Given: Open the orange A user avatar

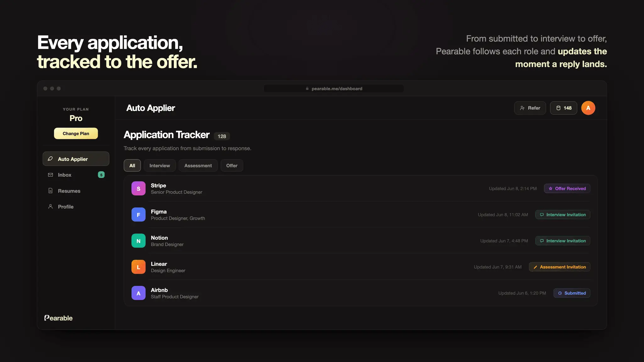Looking at the screenshot, I should coord(588,108).
